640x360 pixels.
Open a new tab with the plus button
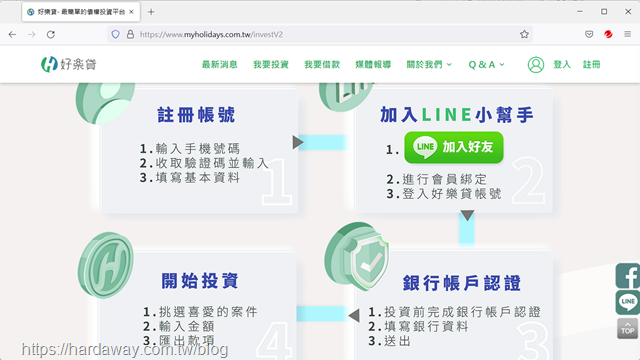click(151, 12)
